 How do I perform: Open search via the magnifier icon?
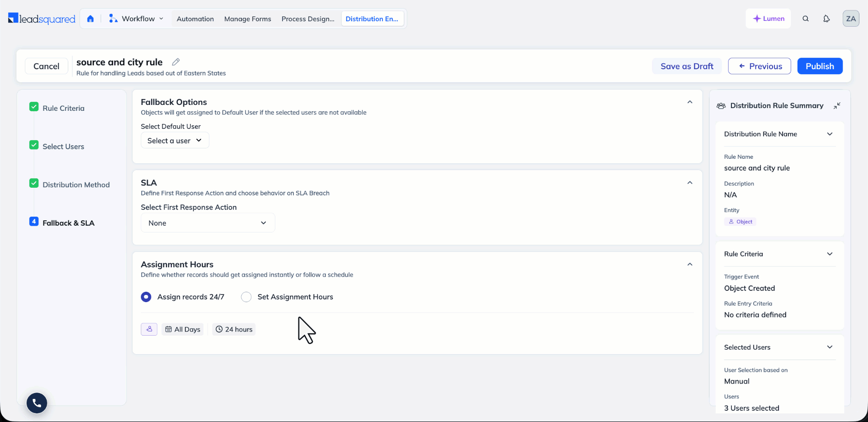(806, 19)
